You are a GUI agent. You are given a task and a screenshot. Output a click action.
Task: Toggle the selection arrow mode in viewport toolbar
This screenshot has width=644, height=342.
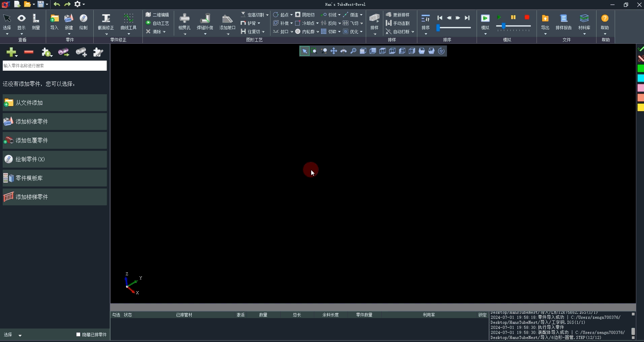304,51
